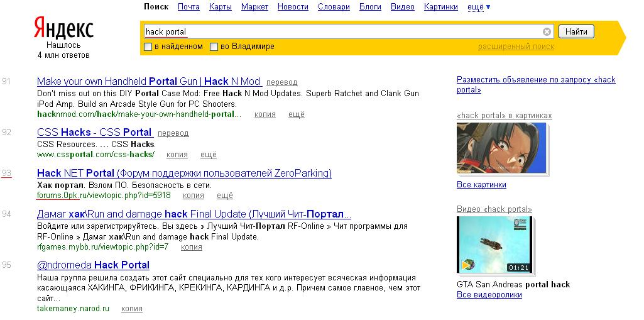The image size is (644, 320).
Task: Open 'копия' for the cssportal.com result
Action: pos(177,155)
